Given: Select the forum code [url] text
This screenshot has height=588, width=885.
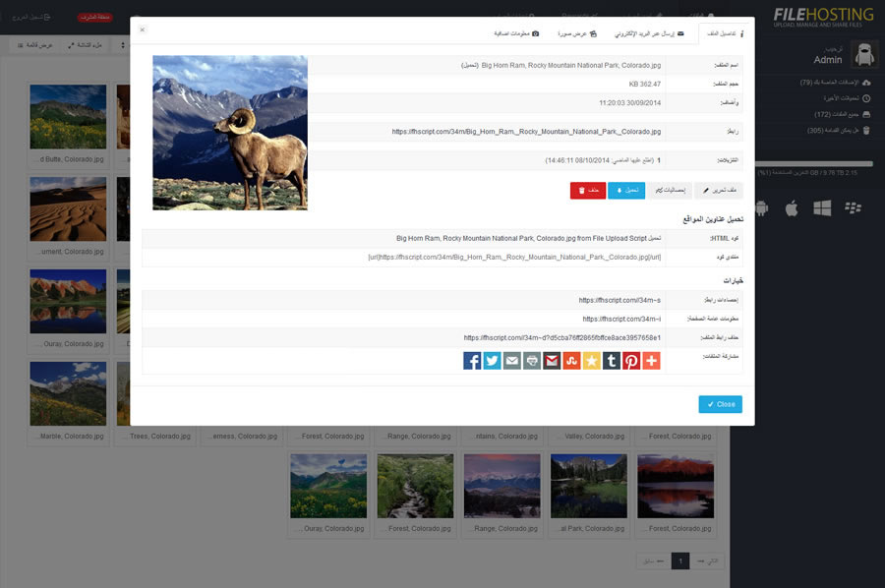Looking at the screenshot, I should coord(514,258).
